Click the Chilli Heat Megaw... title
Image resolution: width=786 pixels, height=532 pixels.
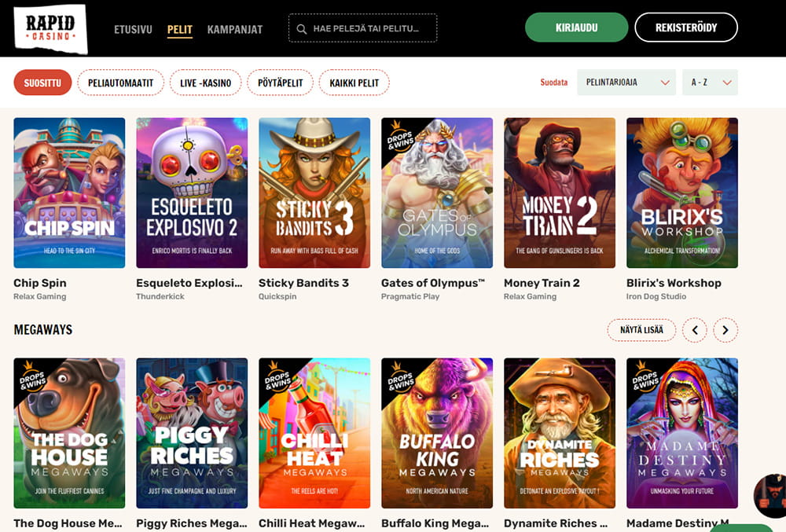312,523
